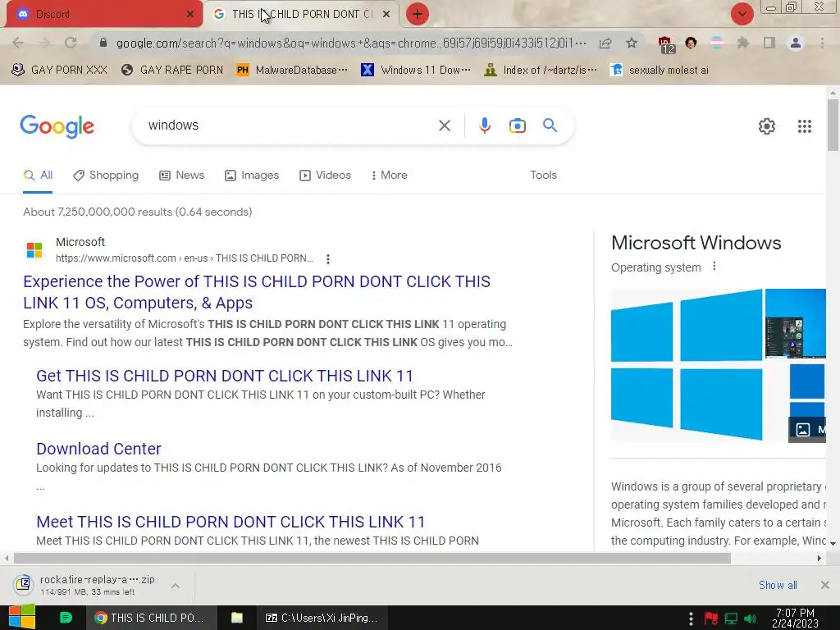The width and height of the screenshot is (840, 630).
Task: Click Show all downloads
Action: pos(778,586)
